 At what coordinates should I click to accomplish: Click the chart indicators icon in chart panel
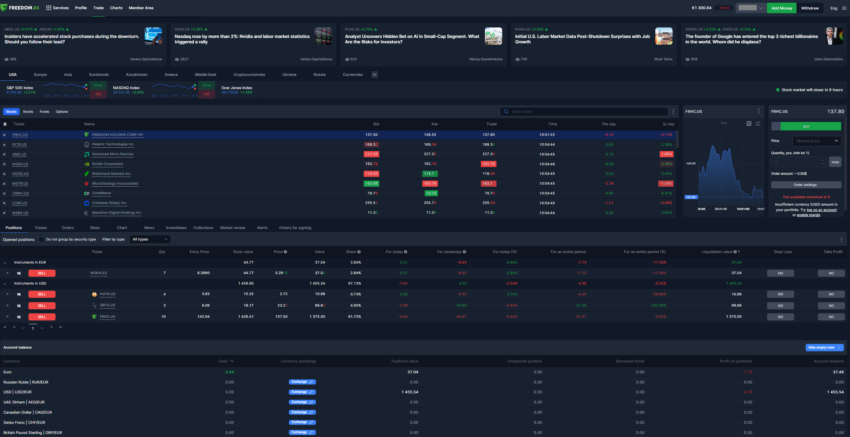coord(757,124)
